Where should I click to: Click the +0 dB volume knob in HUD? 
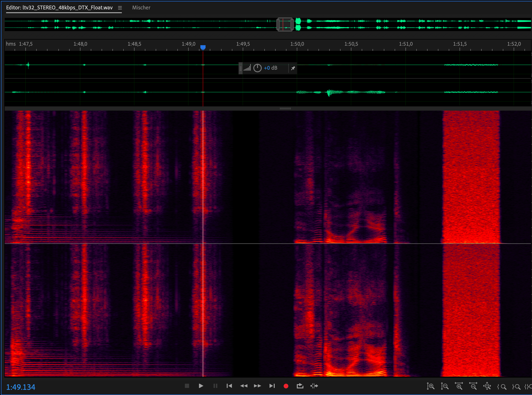coord(257,68)
